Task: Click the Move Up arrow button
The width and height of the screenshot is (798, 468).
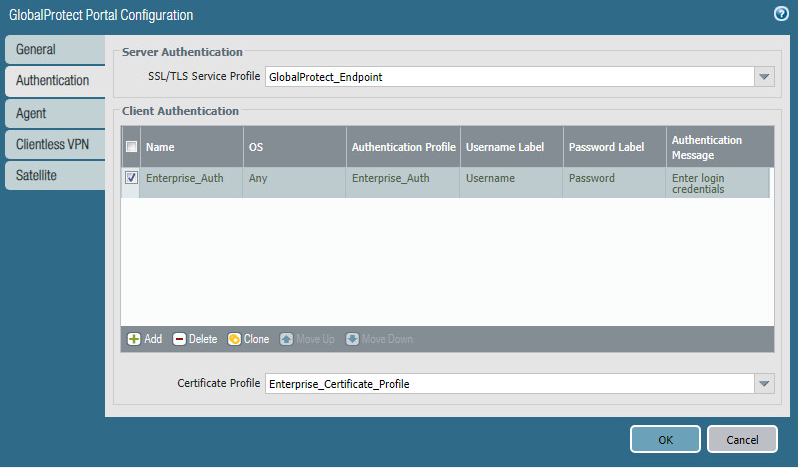Action: tap(287, 339)
